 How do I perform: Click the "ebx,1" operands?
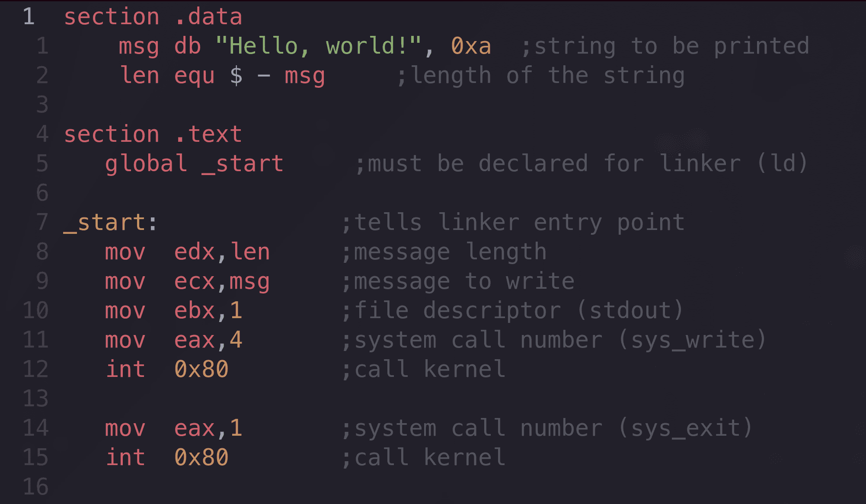(208, 311)
